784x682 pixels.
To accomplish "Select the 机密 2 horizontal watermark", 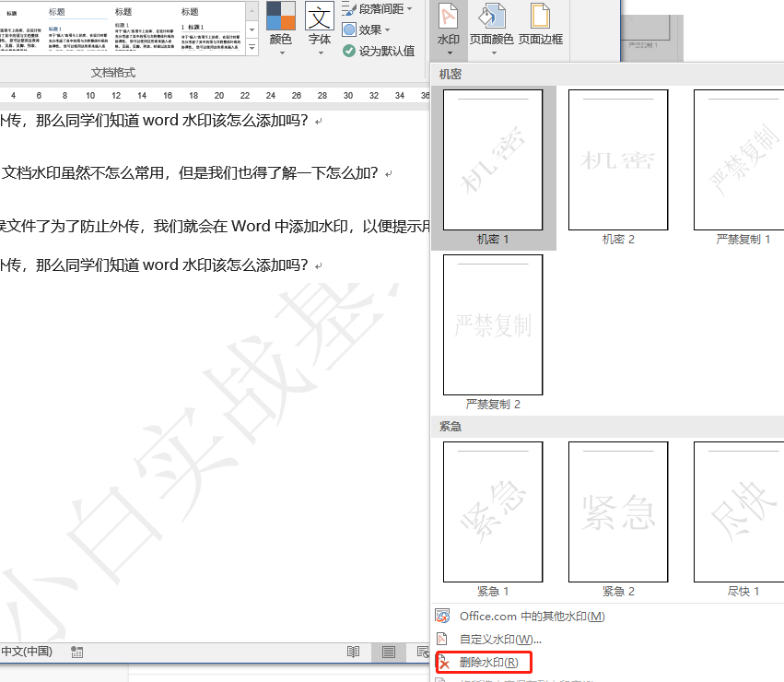I will pyautogui.click(x=618, y=168).
